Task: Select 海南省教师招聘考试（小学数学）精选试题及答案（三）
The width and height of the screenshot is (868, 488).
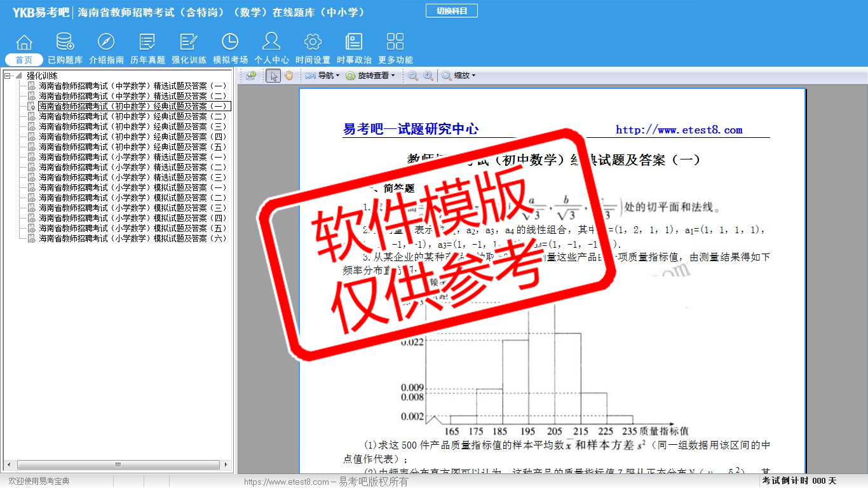Action: [133, 177]
